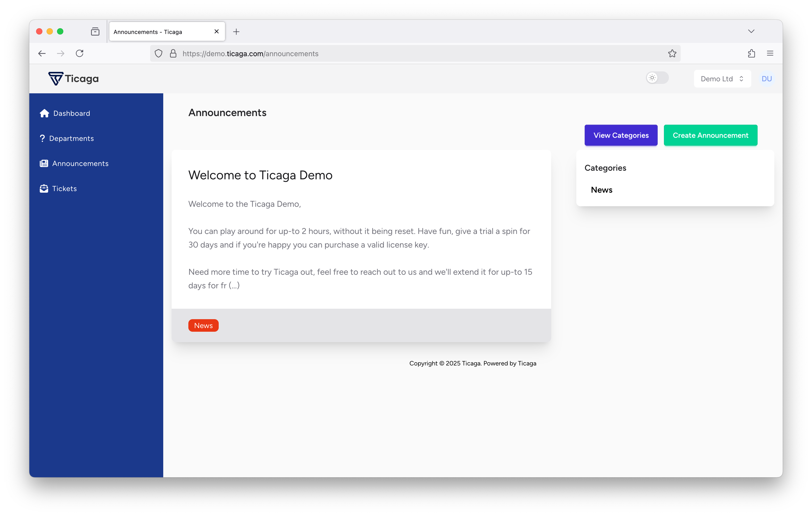The image size is (812, 516).
Task: Click the Tickets envelope icon
Action: [x=44, y=189]
